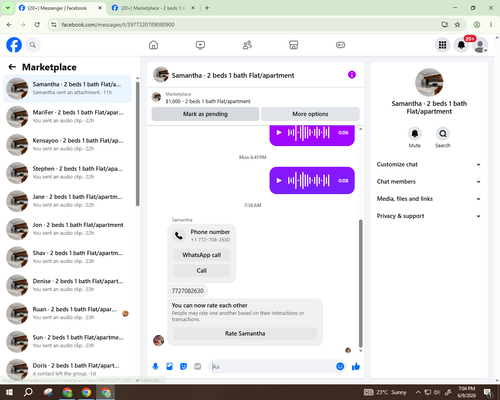Expand Privacy & support section

pyautogui.click(x=429, y=216)
